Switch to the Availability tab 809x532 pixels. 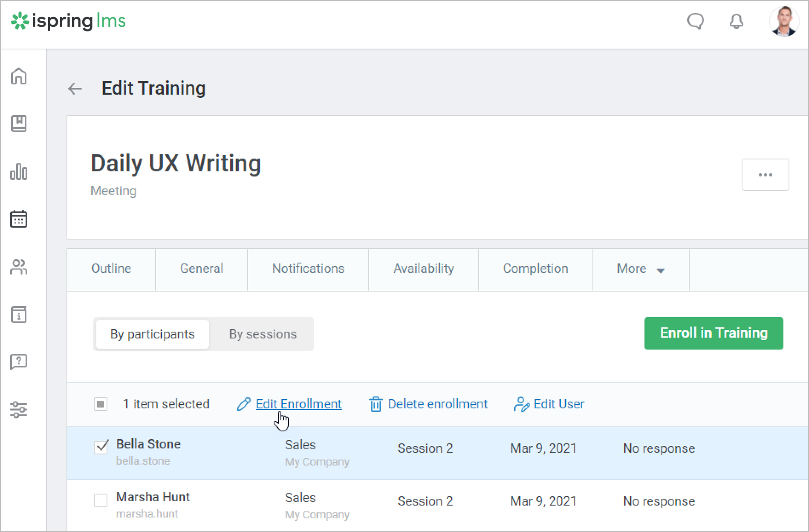[423, 269]
